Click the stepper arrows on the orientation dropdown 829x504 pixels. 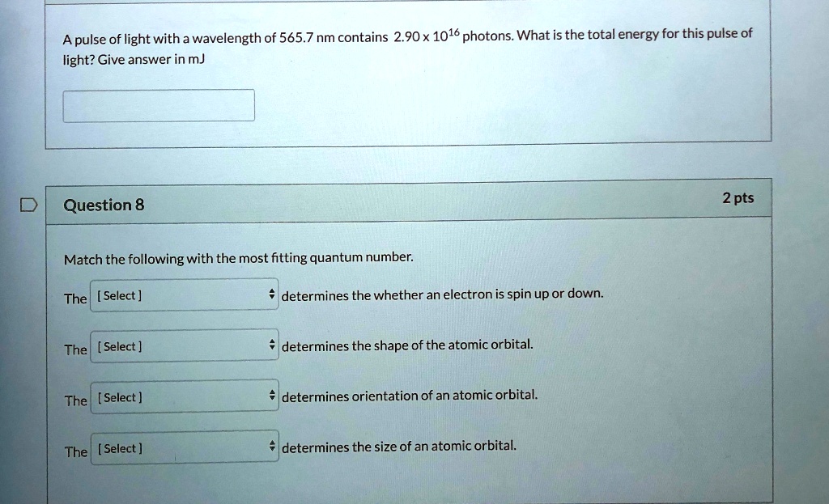pos(272,397)
